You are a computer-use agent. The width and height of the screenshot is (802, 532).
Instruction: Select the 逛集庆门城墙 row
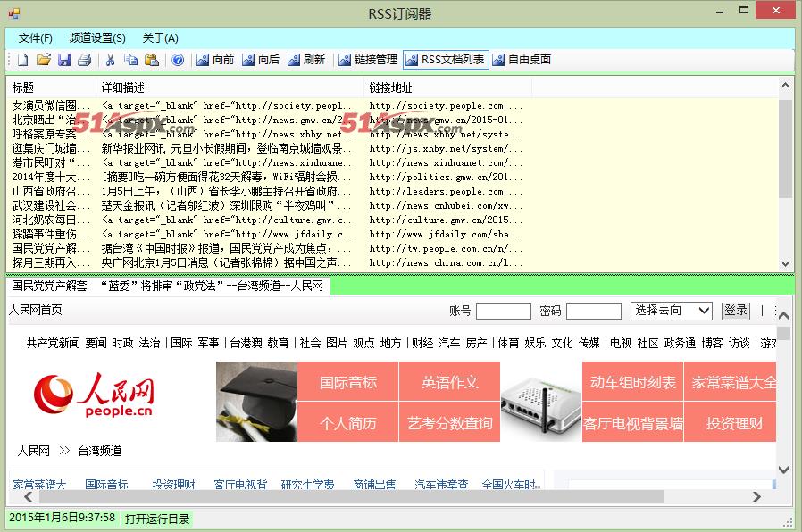(267, 149)
